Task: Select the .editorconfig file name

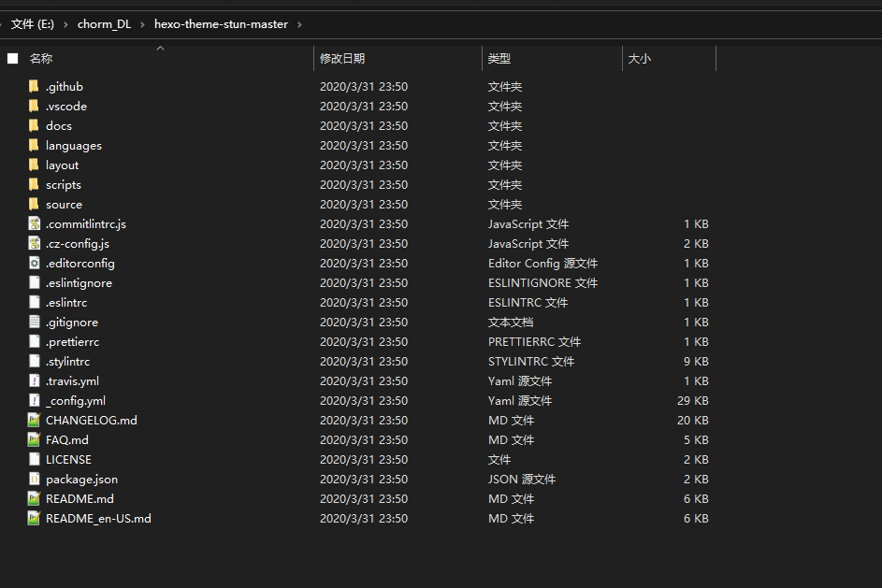Action: (x=80, y=264)
